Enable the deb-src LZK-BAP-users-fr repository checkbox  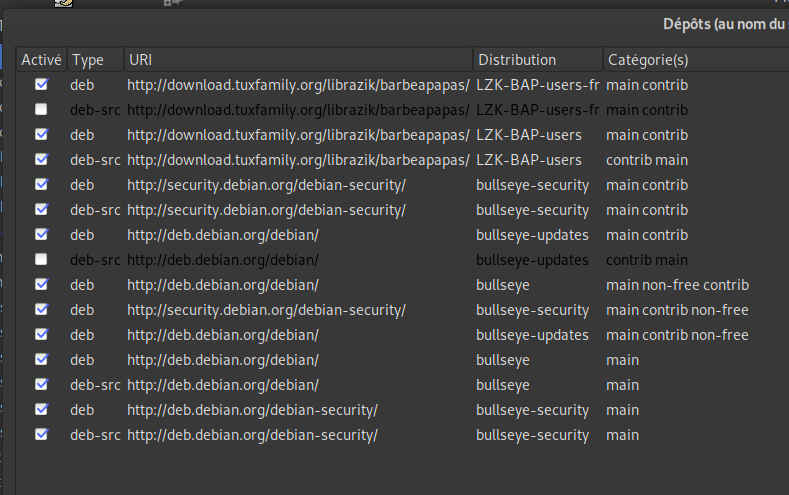click(41, 110)
